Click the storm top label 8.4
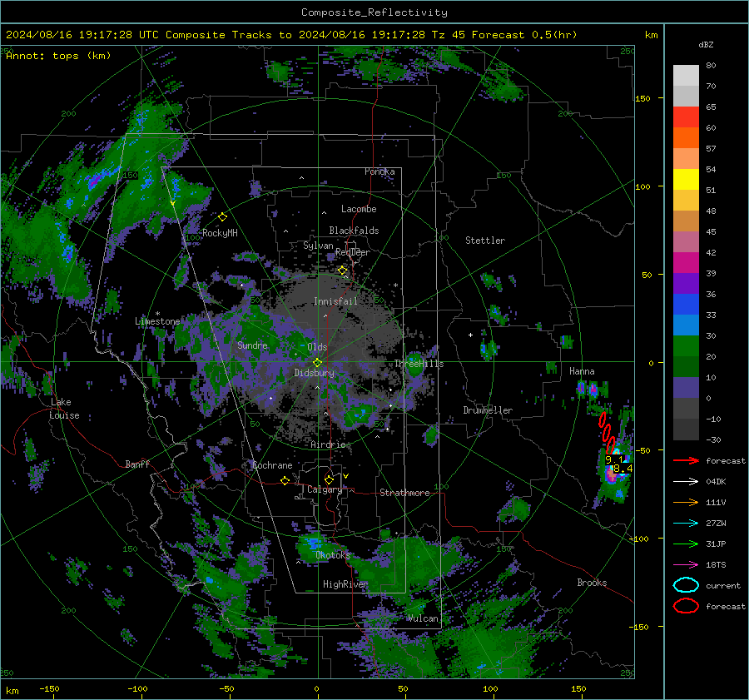This screenshot has width=749, height=700. point(623,469)
